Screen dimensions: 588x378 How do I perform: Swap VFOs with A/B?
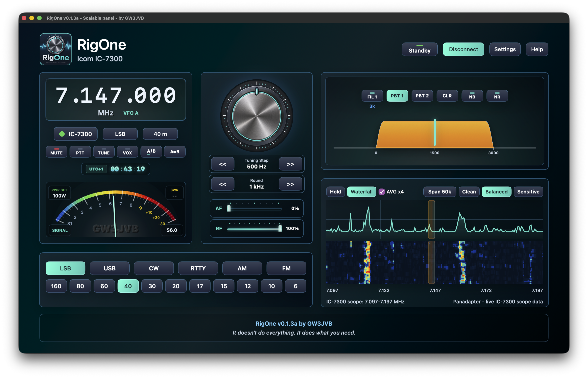point(151,152)
